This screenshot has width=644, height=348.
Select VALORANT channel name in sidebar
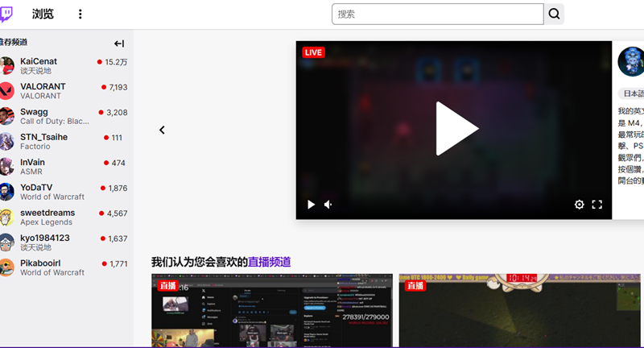click(x=43, y=86)
